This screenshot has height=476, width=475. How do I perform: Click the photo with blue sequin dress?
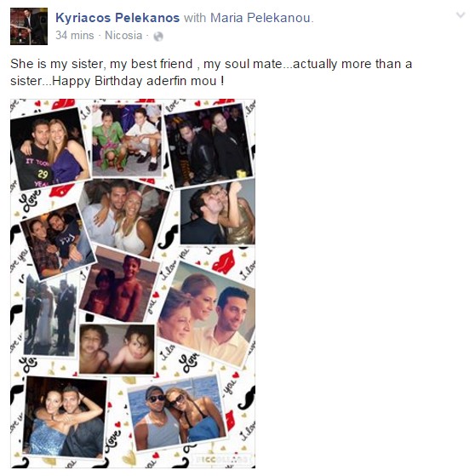(x=65, y=416)
